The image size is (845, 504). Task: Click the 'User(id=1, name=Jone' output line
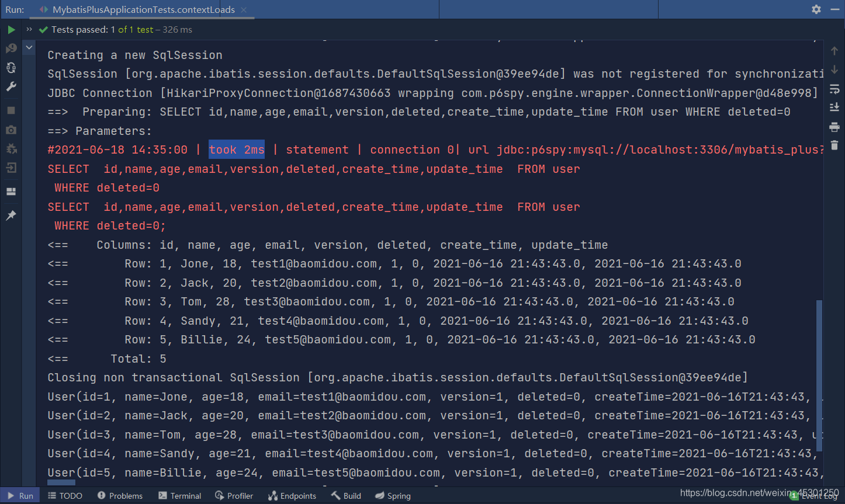tap(435, 397)
